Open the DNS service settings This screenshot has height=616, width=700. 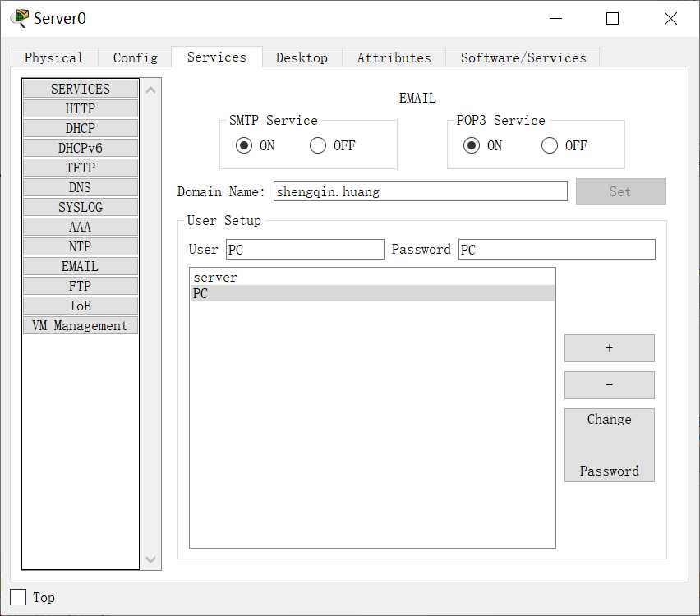click(81, 187)
